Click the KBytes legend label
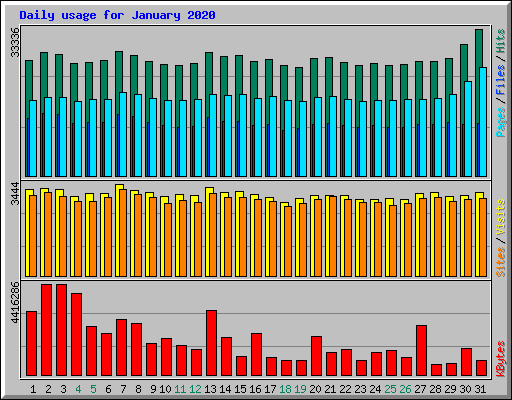The height and width of the screenshot is (400, 512). pos(500,359)
